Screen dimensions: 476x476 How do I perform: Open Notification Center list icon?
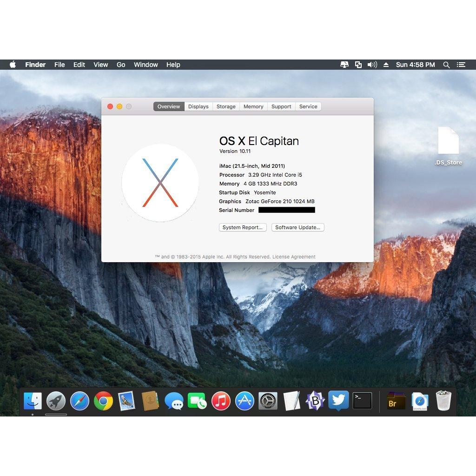pos(461,65)
